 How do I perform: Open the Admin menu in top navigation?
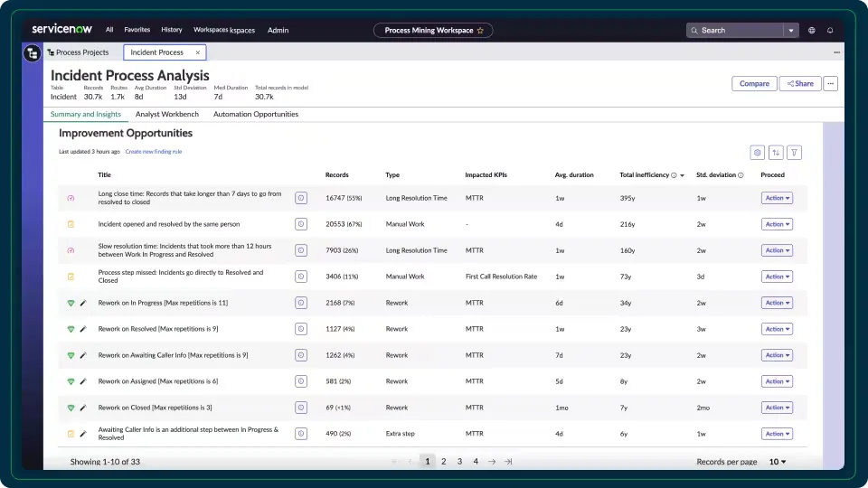278,30
